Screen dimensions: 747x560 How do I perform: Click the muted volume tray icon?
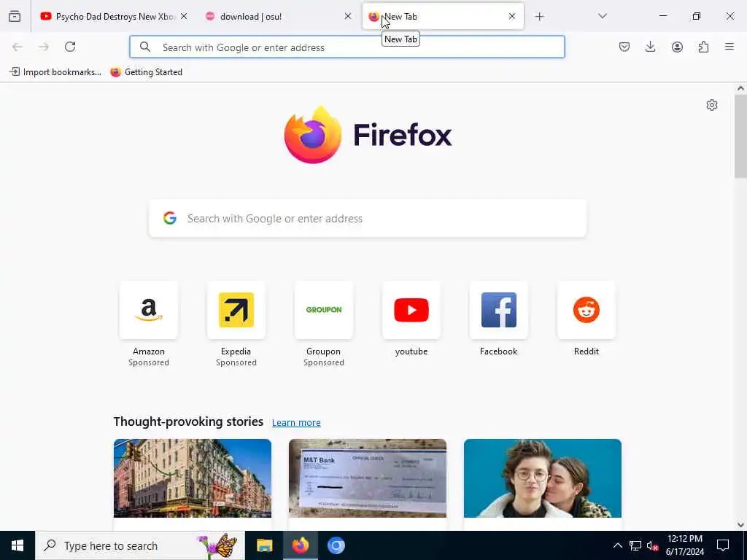[652, 545]
